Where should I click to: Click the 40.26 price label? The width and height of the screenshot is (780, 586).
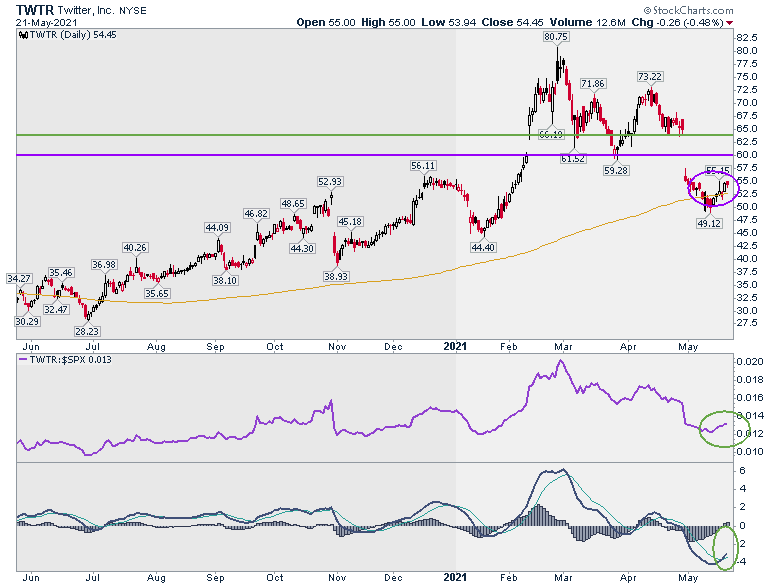135,247
